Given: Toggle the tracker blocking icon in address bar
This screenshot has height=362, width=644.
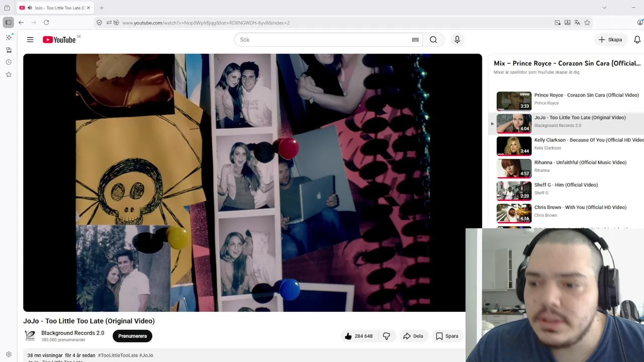Looking at the screenshot, I should [116, 23].
